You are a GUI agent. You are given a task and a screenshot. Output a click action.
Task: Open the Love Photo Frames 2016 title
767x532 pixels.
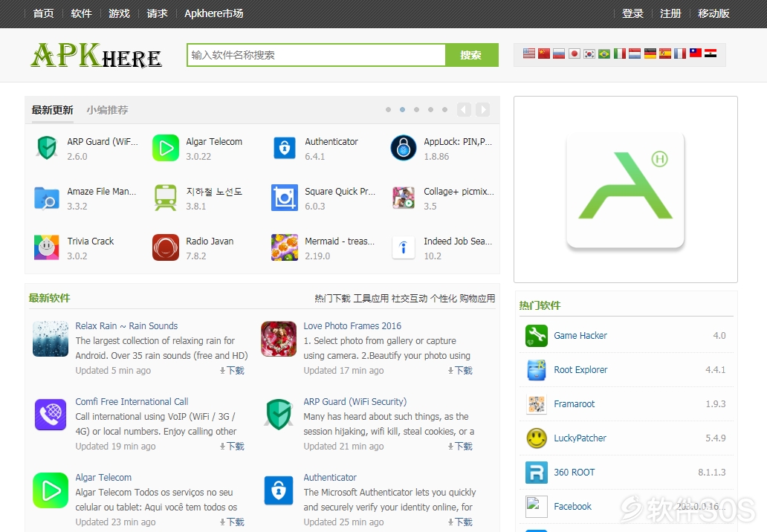pyautogui.click(x=352, y=326)
